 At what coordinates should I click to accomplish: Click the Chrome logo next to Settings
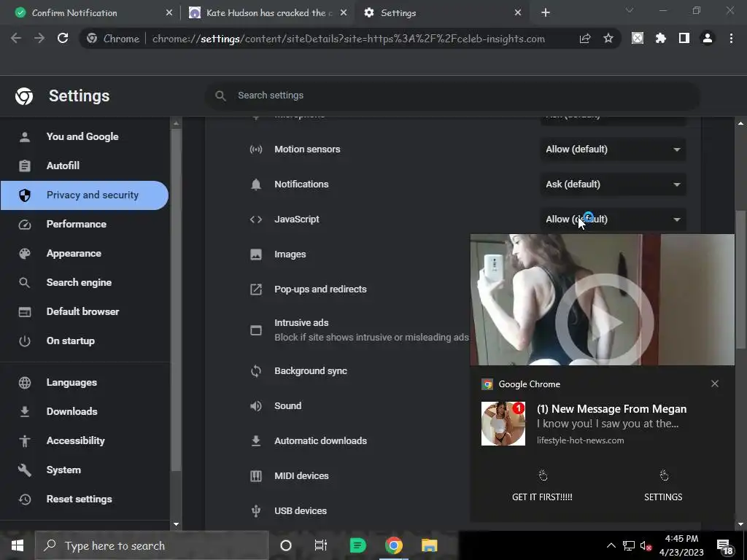click(x=24, y=96)
